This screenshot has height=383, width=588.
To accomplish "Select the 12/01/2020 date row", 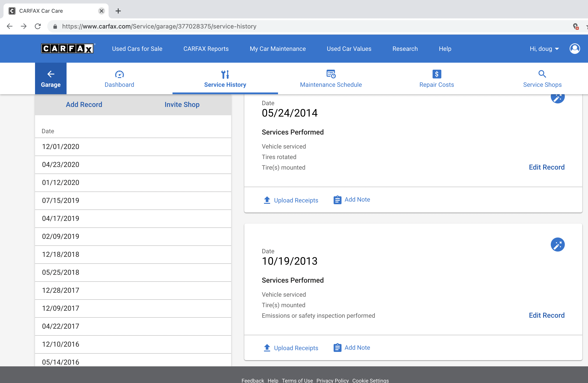I will click(x=133, y=147).
